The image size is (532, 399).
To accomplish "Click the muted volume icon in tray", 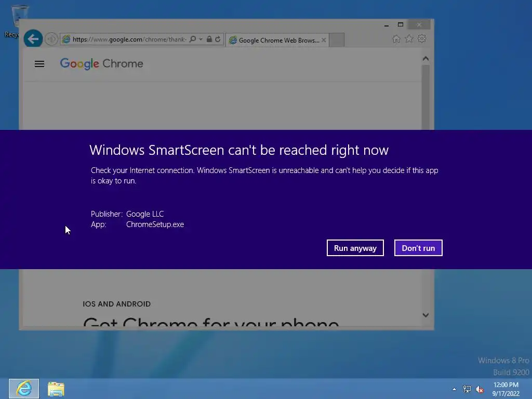I will click(x=480, y=390).
